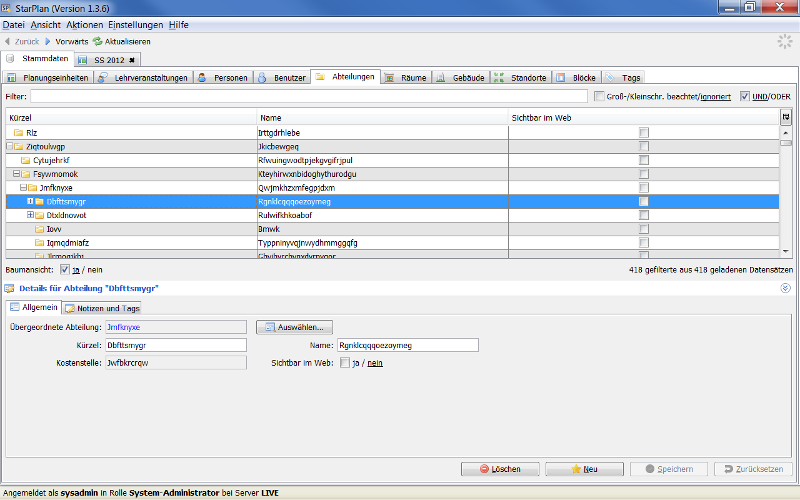Click the Kostenstelle field
Image resolution: width=800 pixels, height=500 pixels.
pos(176,363)
